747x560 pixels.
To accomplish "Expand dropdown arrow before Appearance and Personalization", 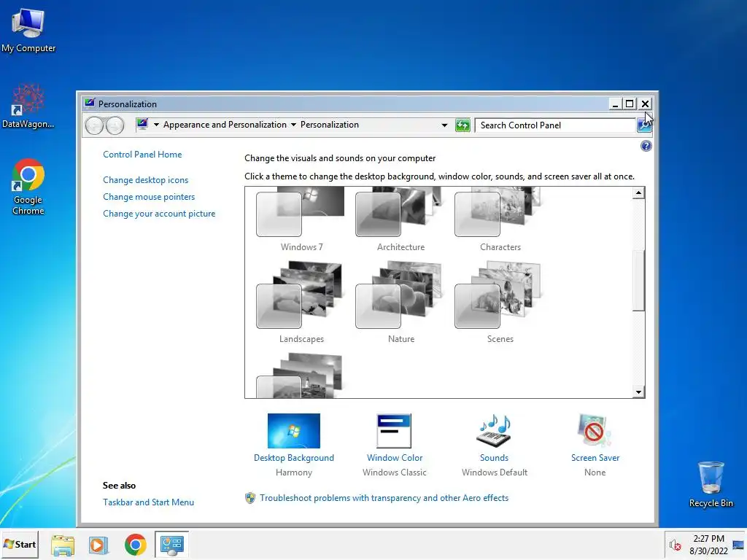I will click(156, 125).
